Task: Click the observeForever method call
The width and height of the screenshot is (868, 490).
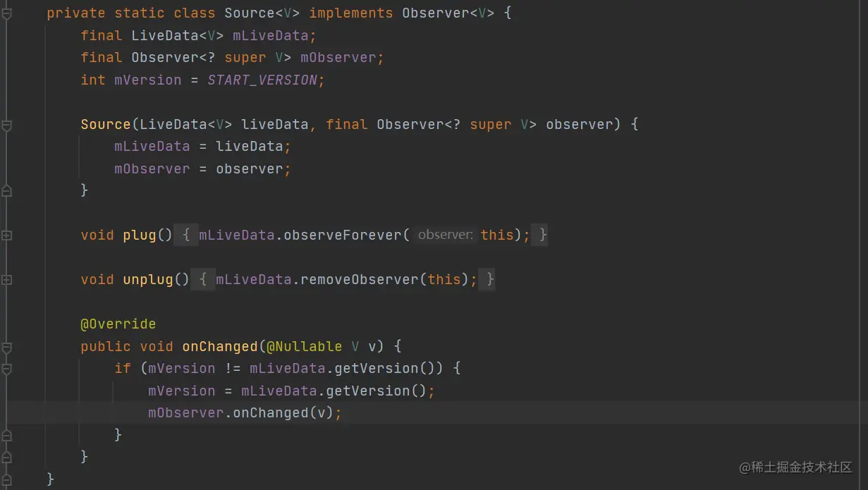Action: (343, 235)
